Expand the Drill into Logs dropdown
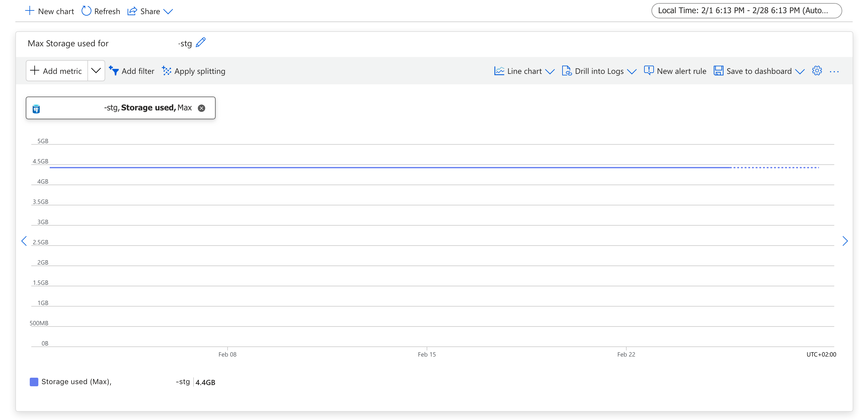868x420 pixels. (x=599, y=71)
